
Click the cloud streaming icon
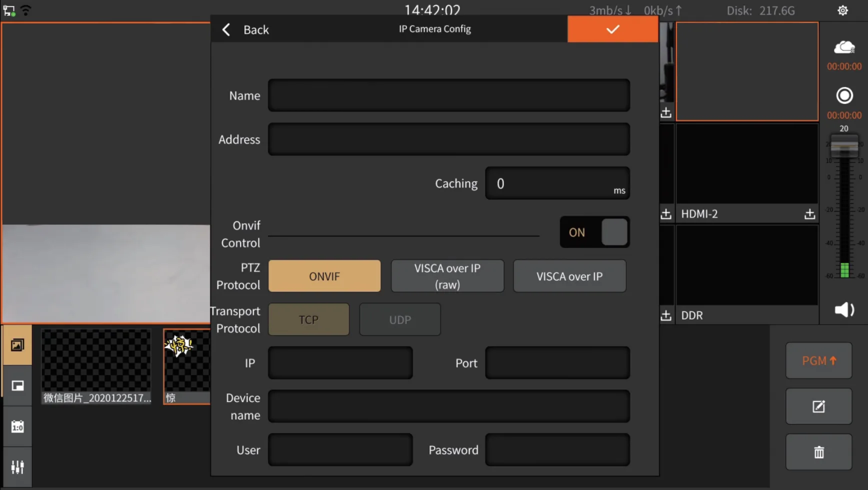coord(844,47)
